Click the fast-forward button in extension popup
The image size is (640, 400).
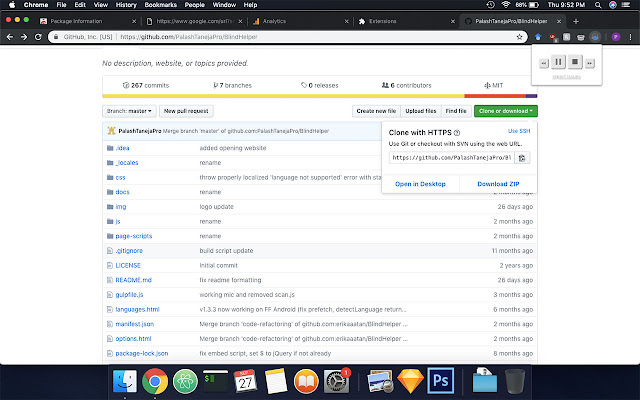click(x=589, y=63)
